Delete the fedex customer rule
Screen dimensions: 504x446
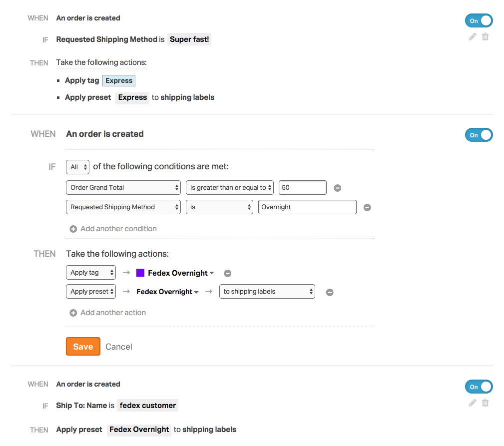(485, 403)
